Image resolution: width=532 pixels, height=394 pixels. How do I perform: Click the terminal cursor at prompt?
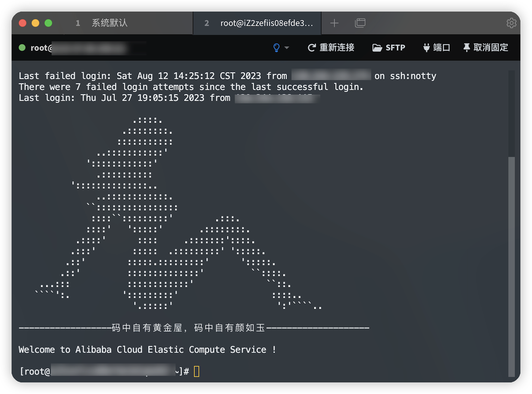196,371
